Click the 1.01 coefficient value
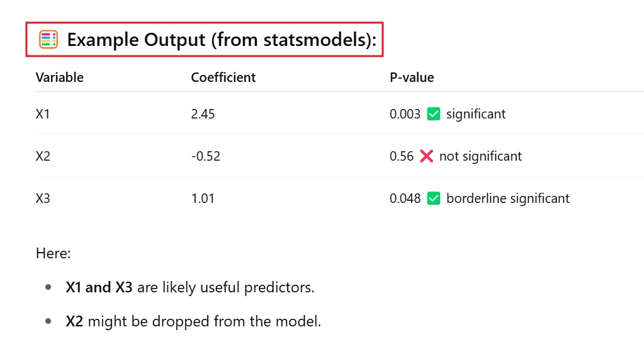The height and width of the screenshot is (344, 644). tap(203, 198)
